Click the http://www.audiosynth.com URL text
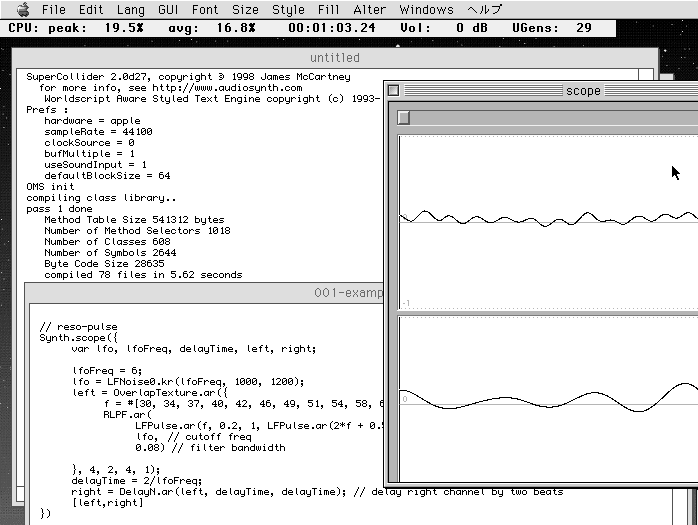 [227, 88]
